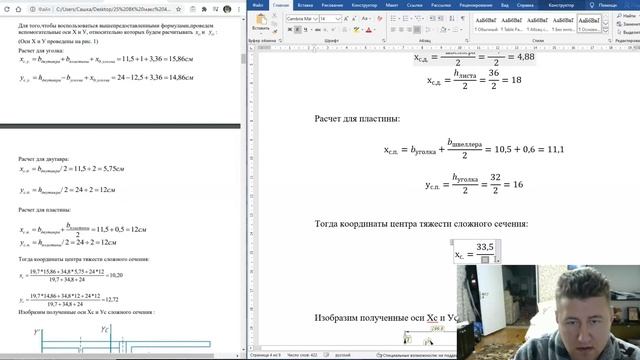The height and width of the screenshot is (360, 640).
Task: Center the paragraph text
Action: click(401, 30)
